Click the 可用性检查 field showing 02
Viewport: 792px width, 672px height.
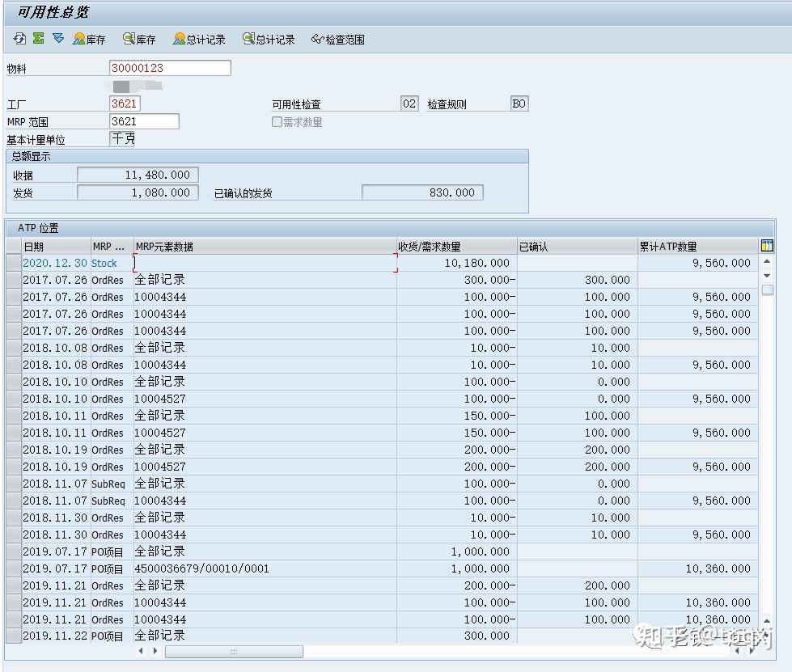(410, 103)
